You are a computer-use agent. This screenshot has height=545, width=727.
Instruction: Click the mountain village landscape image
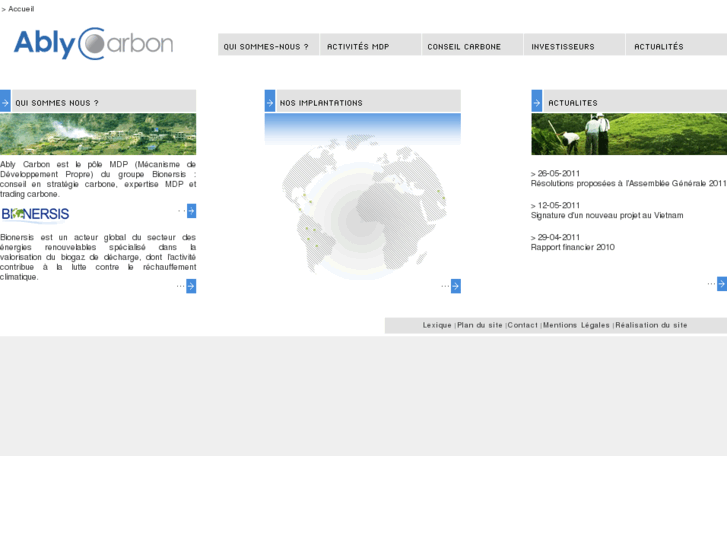tap(98, 134)
